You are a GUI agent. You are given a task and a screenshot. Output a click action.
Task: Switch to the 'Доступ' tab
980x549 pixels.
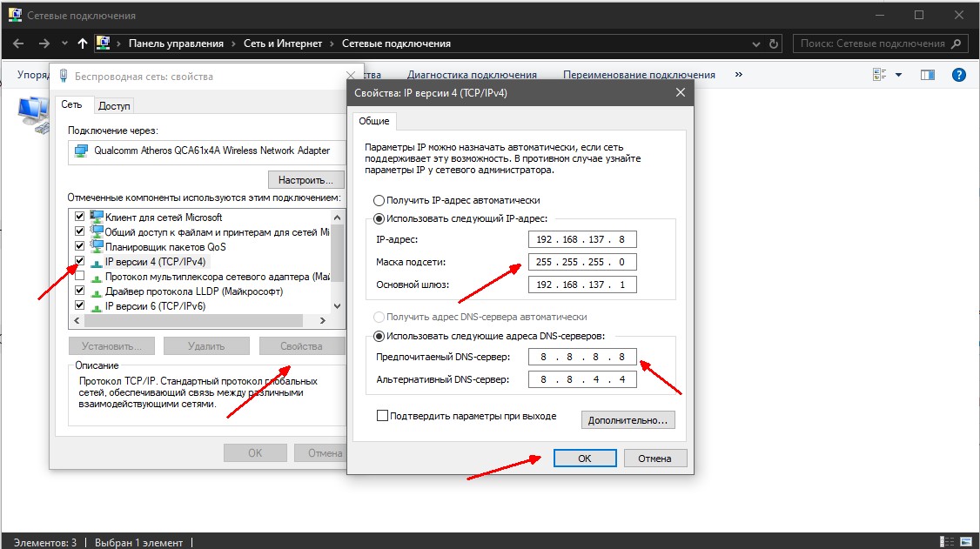coord(114,106)
